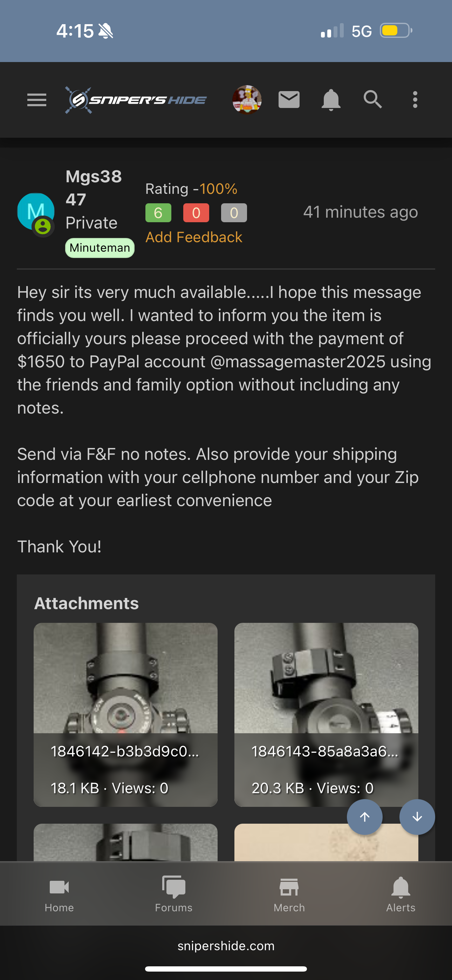The height and width of the screenshot is (980, 452).
Task: Expand the three-dot overflow menu
Action: (415, 100)
